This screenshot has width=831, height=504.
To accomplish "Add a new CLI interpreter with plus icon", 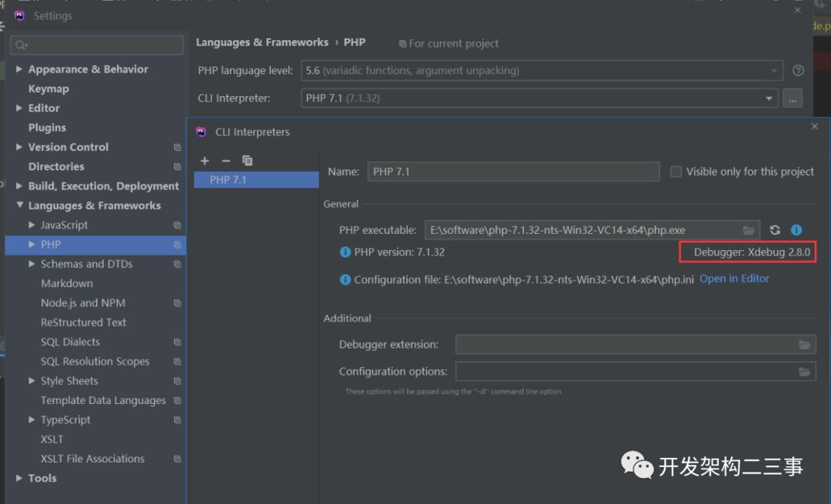I will [x=205, y=161].
